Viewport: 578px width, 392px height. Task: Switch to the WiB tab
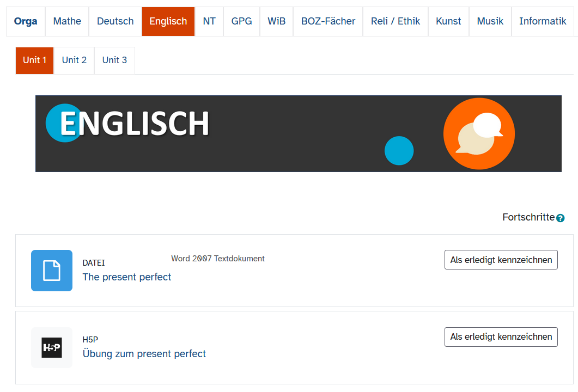pyautogui.click(x=276, y=21)
